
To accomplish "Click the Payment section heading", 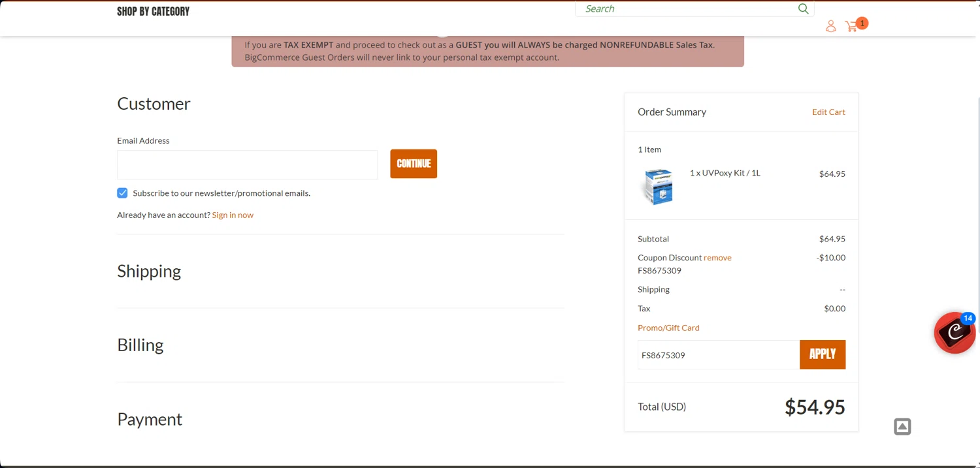I will (150, 419).
